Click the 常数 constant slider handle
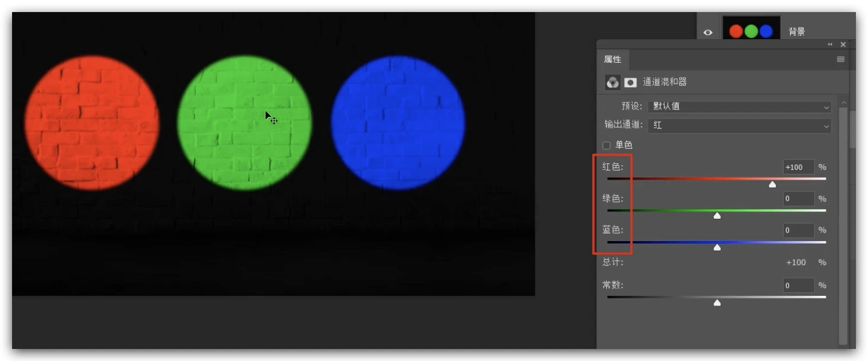This screenshot has height=361, width=868. [x=717, y=303]
